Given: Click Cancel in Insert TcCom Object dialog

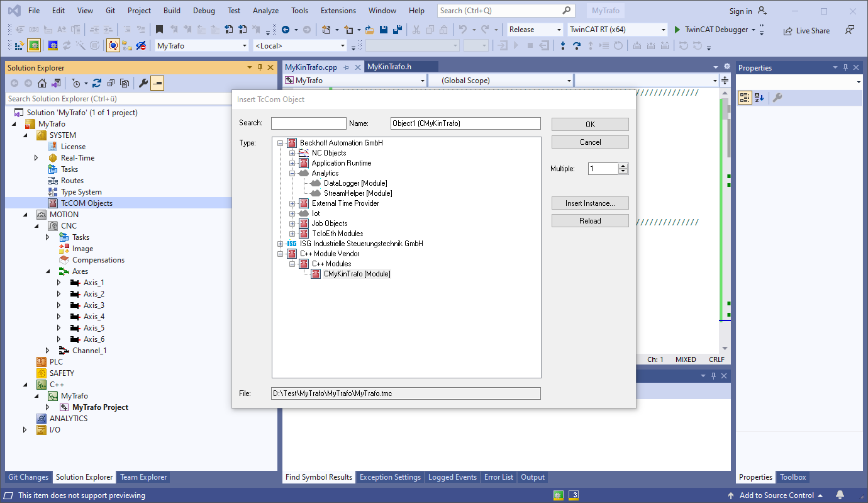Looking at the screenshot, I should coord(590,142).
